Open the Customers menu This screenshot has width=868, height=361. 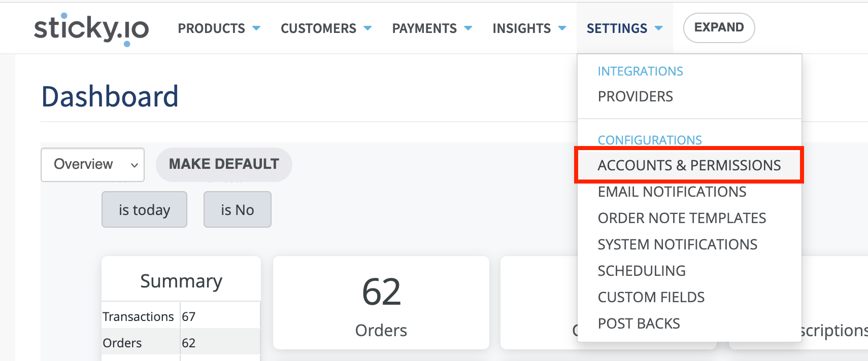(325, 28)
